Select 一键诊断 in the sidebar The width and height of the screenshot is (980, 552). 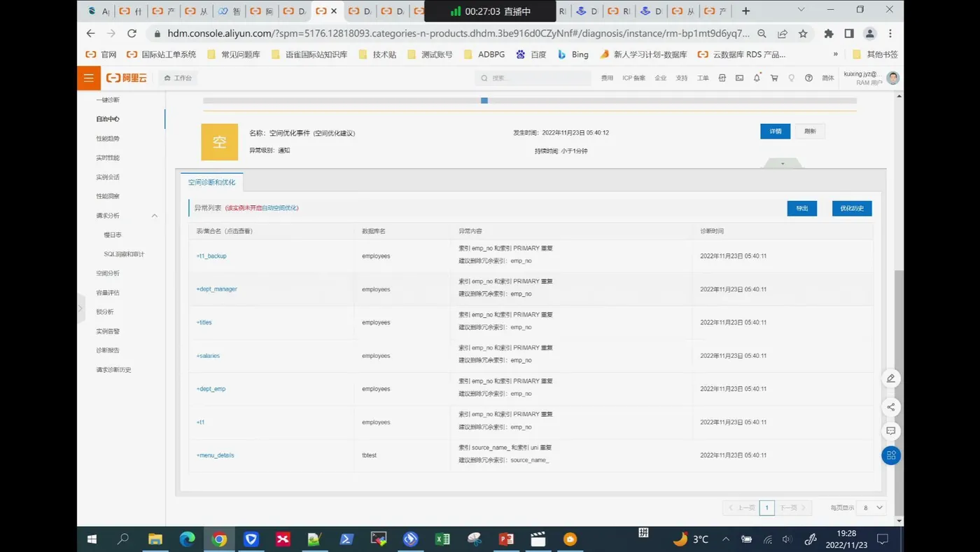point(108,99)
